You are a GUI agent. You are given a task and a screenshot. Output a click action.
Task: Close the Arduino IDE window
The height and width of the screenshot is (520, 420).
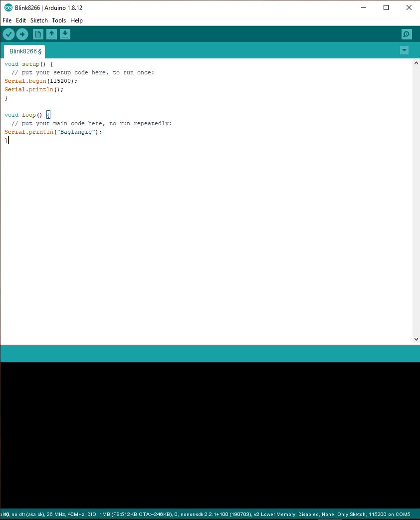pos(409,7)
